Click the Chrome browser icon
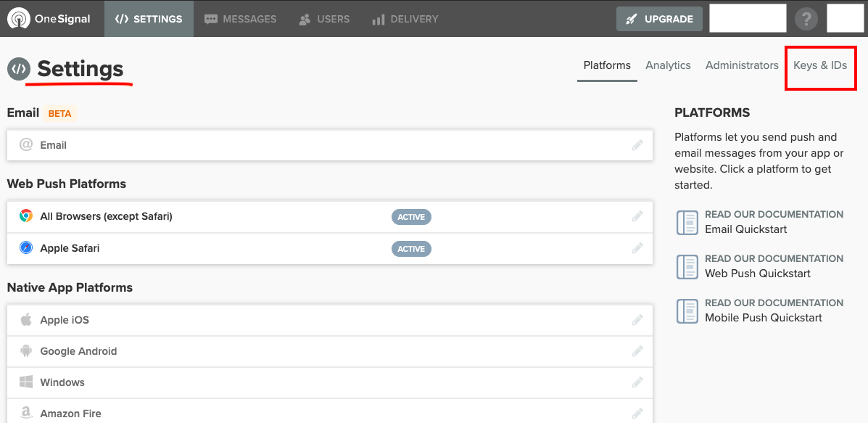 pos(26,216)
